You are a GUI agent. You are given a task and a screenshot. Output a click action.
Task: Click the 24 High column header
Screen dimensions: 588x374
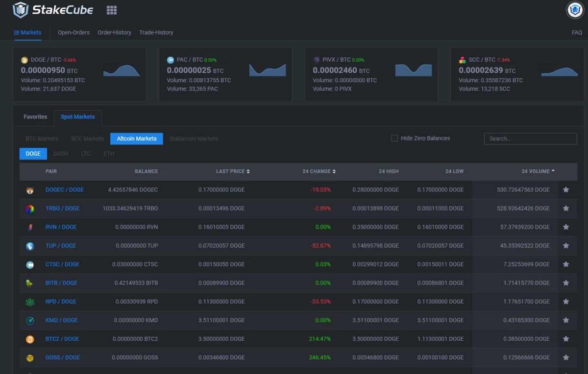click(x=389, y=171)
